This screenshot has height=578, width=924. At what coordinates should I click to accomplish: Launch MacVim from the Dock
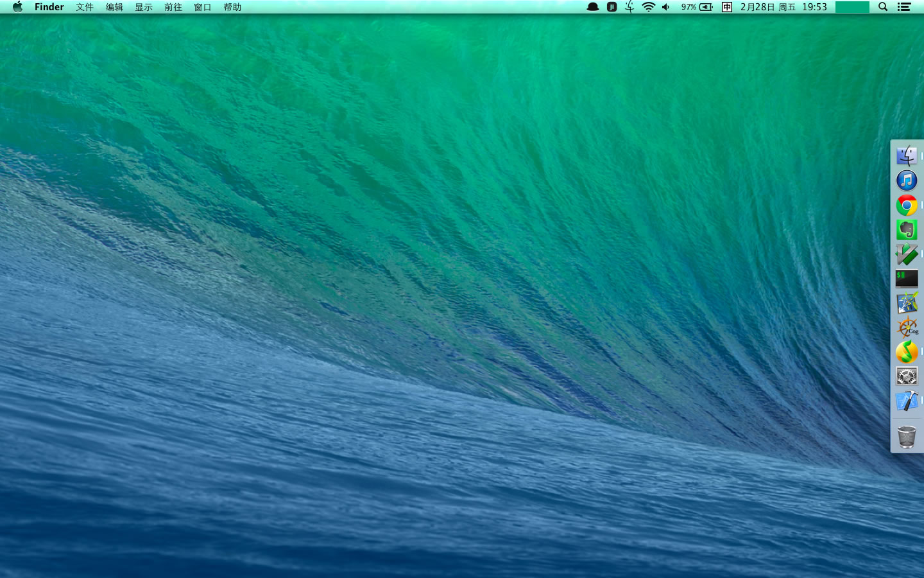(907, 254)
